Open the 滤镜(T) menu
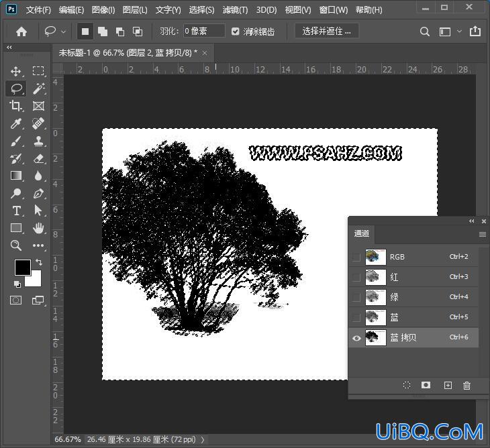 (x=236, y=10)
